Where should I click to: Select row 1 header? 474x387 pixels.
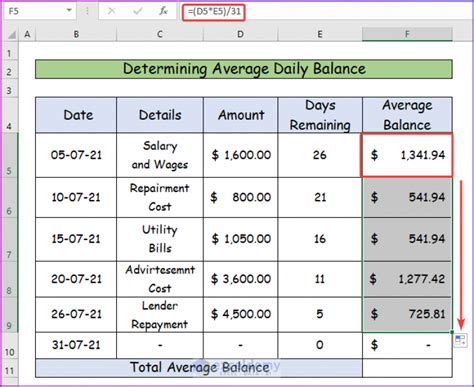9,51
